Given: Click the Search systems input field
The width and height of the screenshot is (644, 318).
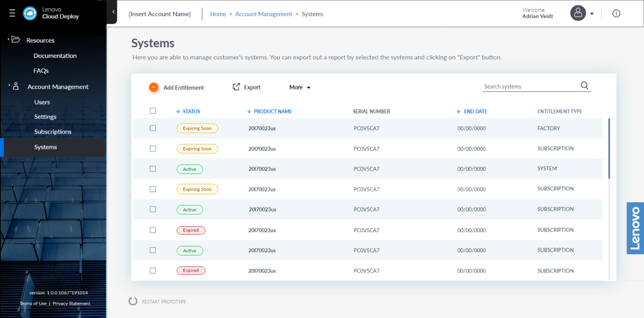Looking at the screenshot, I should [523, 86].
